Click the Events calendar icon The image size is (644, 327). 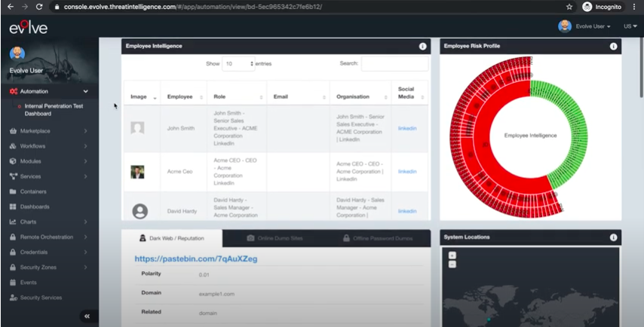(13, 283)
